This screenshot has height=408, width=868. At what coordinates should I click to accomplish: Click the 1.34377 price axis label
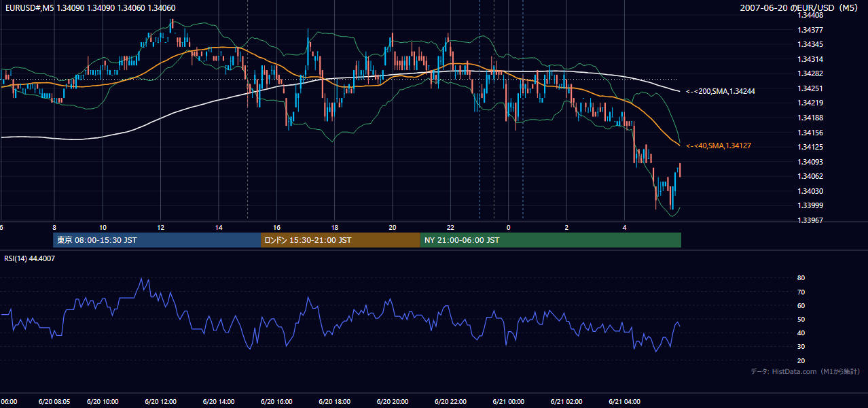(811, 30)
